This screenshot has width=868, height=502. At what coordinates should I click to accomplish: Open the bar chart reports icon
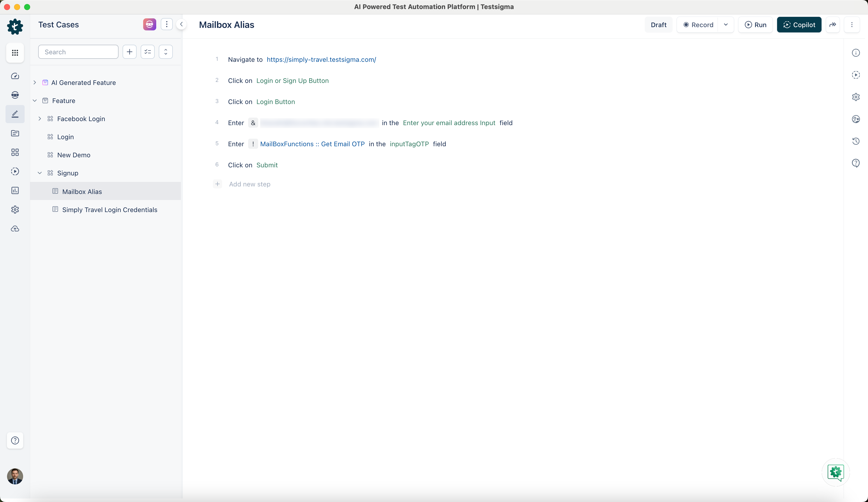coord(15,190)
